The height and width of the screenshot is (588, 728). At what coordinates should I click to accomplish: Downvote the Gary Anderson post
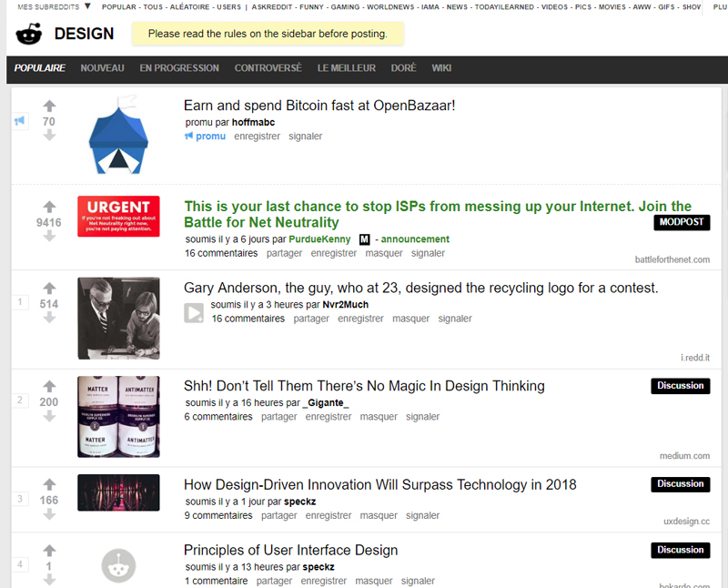pos(49,319)
